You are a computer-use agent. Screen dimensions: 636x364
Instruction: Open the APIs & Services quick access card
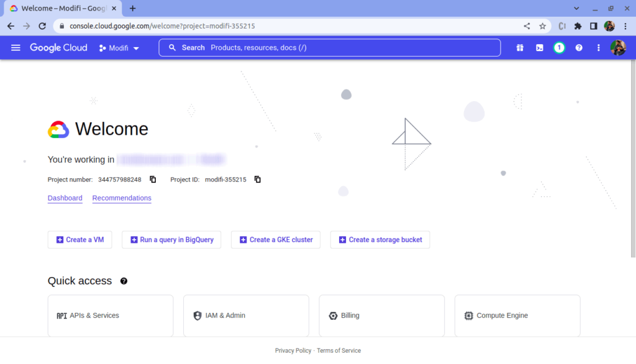tap(111, 316)
